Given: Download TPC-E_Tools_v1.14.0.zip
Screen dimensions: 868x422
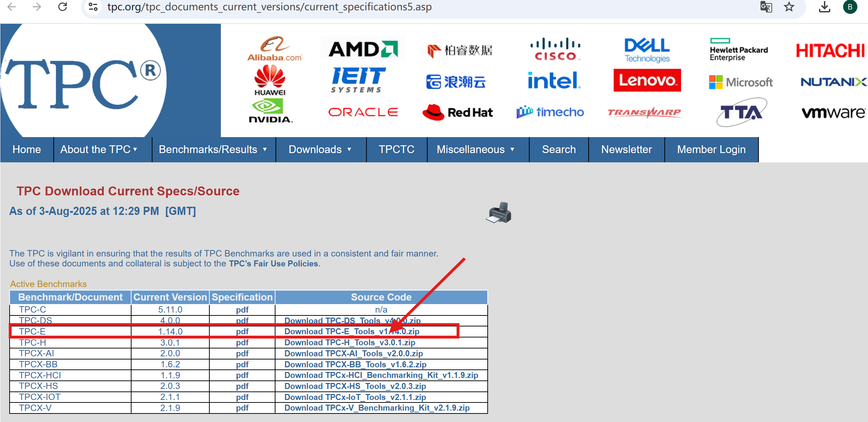Looking at the screenshot, I should [x=352, y=331].
